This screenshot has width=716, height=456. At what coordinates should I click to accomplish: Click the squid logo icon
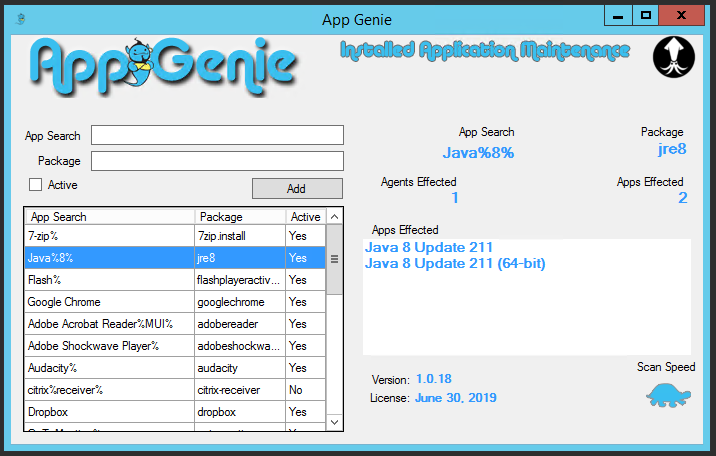pyautogui.click(x=674, y=57)
